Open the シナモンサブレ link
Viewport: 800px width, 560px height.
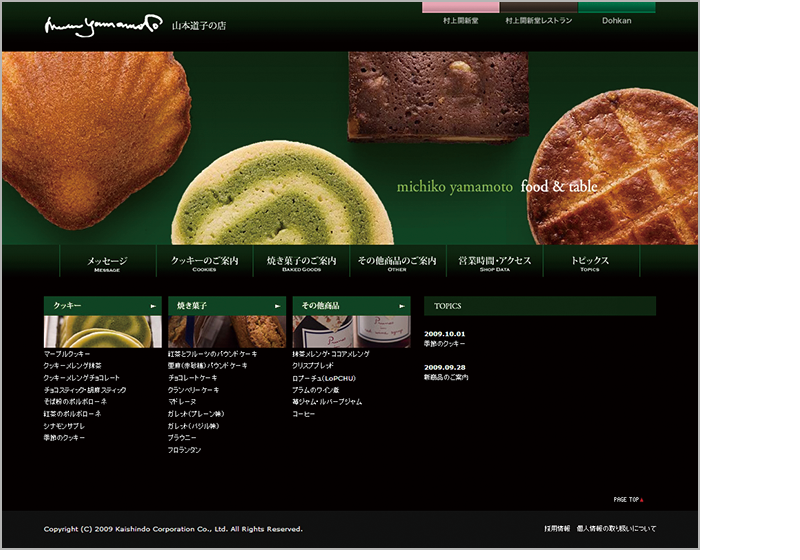tap(64, 426)
